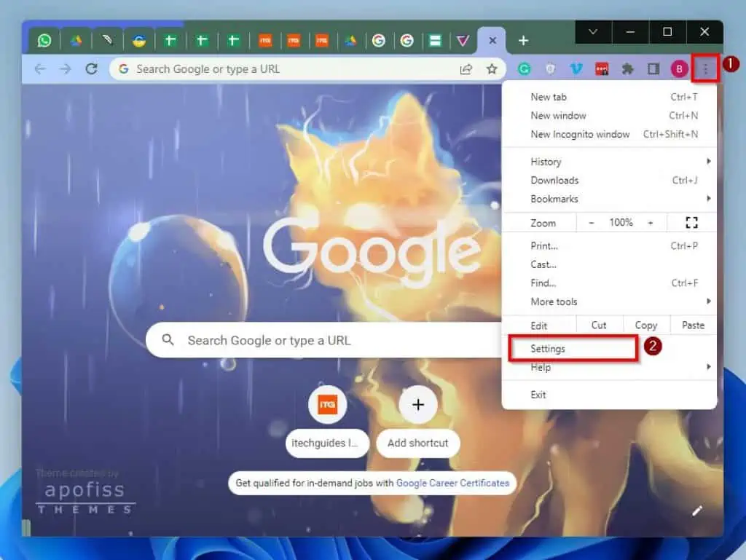This screenshot has height=560, width=746.
Task: Open the Google Career Certificates link
Action: coord(453,483)
